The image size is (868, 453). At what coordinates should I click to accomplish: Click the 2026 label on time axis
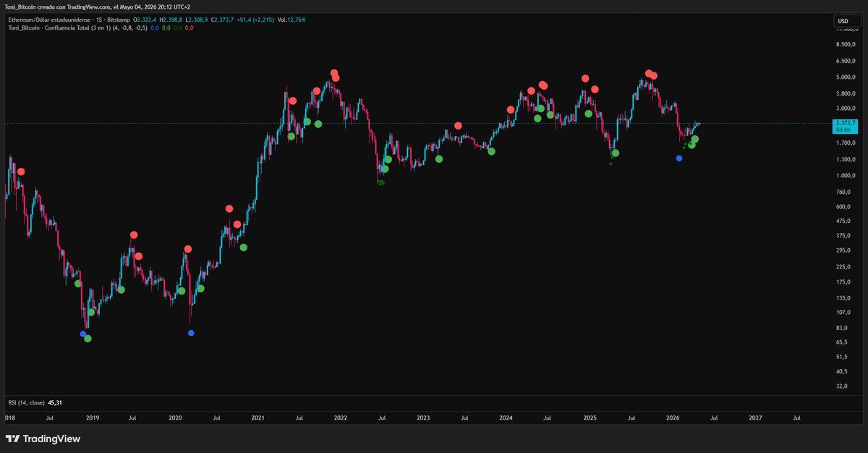pyautogui.click(x=673, y=418)
